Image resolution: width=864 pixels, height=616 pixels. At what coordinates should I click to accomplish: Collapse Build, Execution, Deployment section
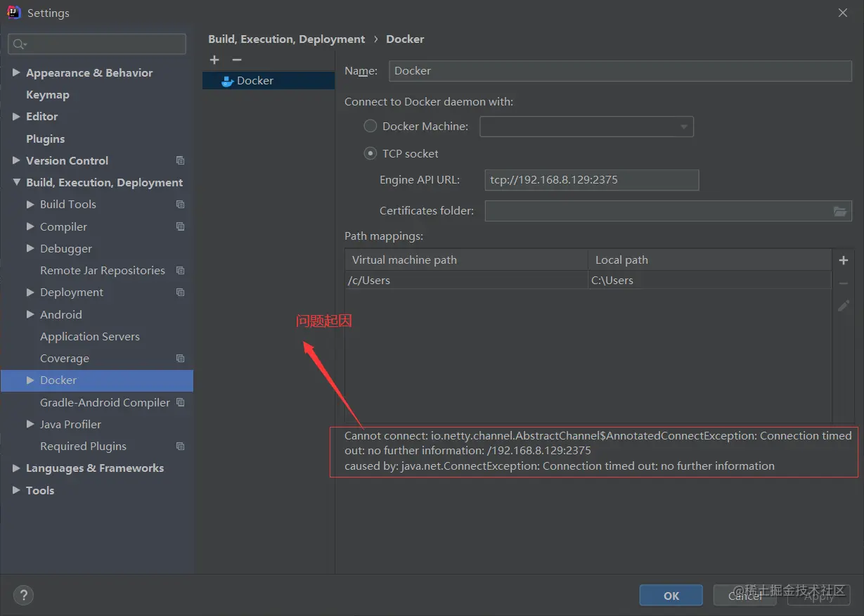(x=16, y=182)
